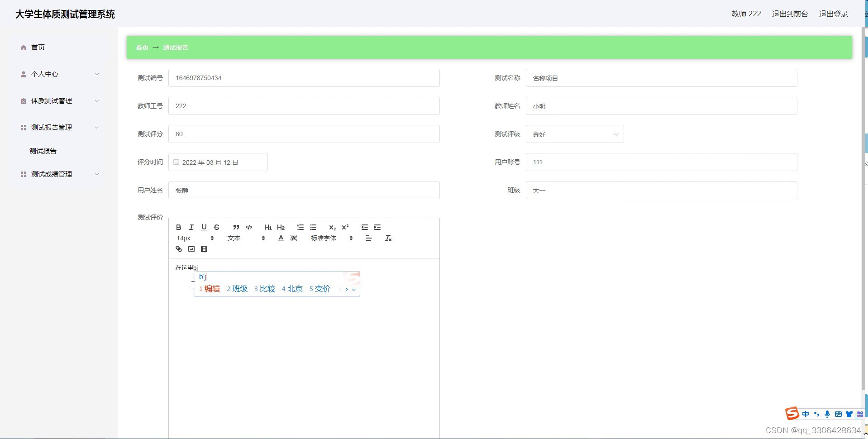The width and height of the screenshot is (868, 439).
Task: Click the 教师姓名 field showing 小明
Action: point(661,106)
